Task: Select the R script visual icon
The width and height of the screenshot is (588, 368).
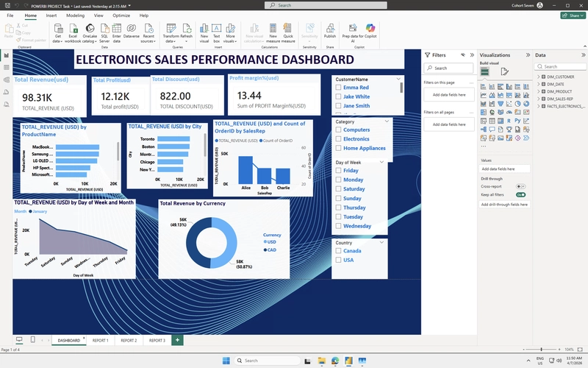Action: [x=509, y=121]
